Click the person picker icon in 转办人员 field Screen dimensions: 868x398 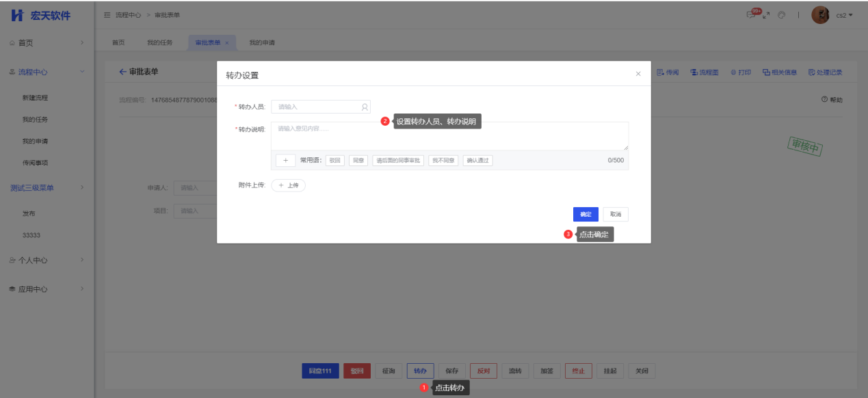pyautogui.click(x=365, y=107)
